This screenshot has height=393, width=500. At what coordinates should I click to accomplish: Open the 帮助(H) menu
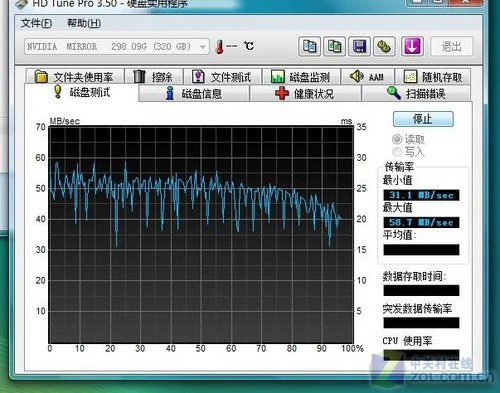84,23
